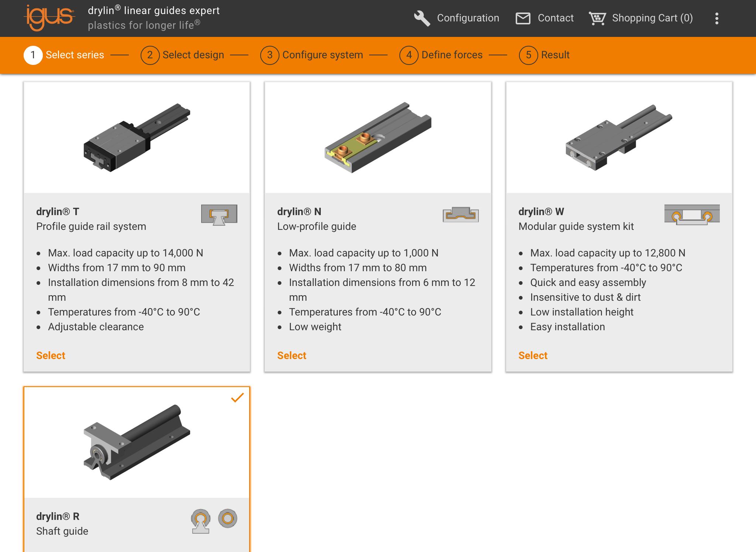Click drylin T profile cross-section icon
This screenshot has width=756, height=552.
click(x=219, y=215)
